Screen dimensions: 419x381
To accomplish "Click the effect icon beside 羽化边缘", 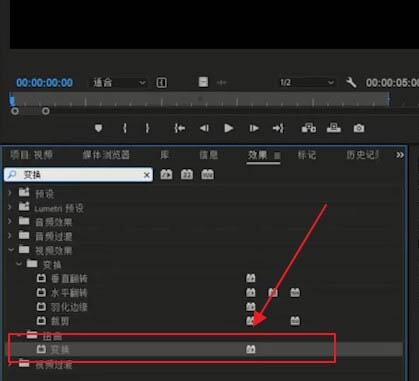I will point(41,306).
